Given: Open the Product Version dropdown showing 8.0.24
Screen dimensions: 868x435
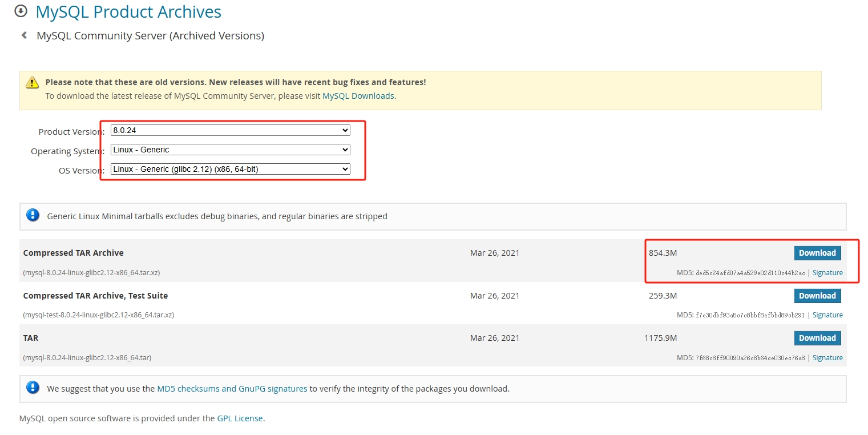Looking at the screenshot, I should [x=231, y=130].
